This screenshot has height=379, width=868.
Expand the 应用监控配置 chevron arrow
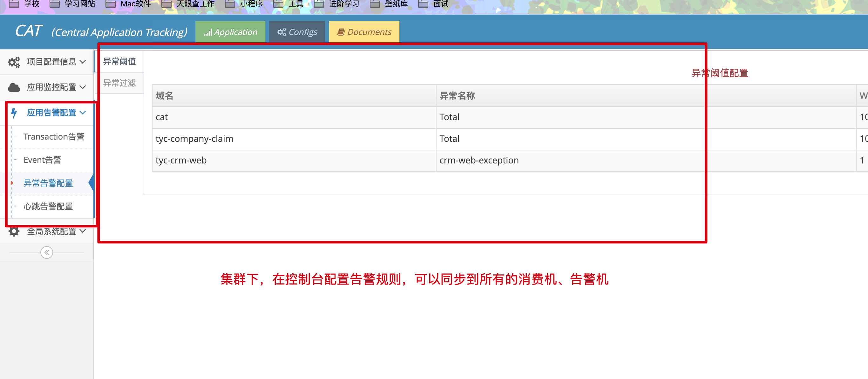point(83,87)
